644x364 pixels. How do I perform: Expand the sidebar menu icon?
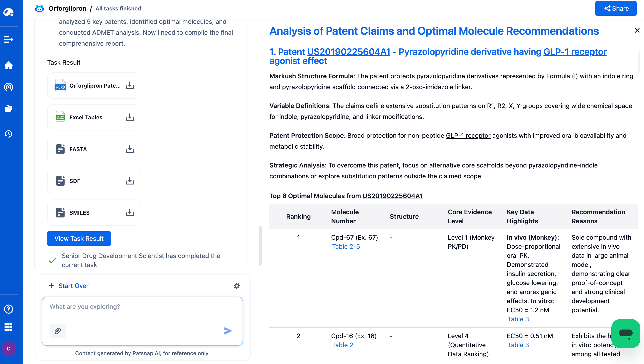(x=9, y=39)
